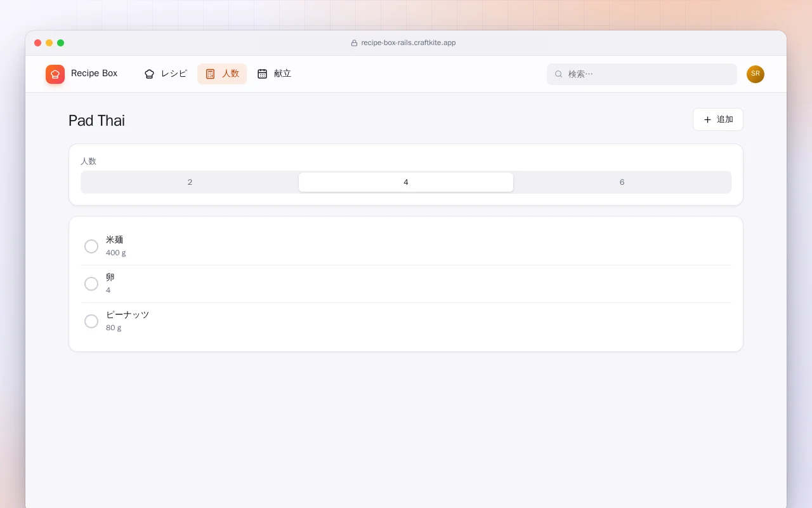Mark the 卵 ingredient as done

(91, 284)
